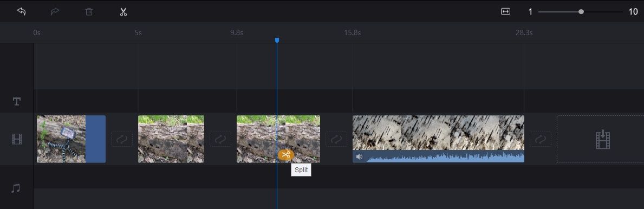Select the second log clip at 5s
This screenshot has width=644, height=209.
[x=171, y=139]
